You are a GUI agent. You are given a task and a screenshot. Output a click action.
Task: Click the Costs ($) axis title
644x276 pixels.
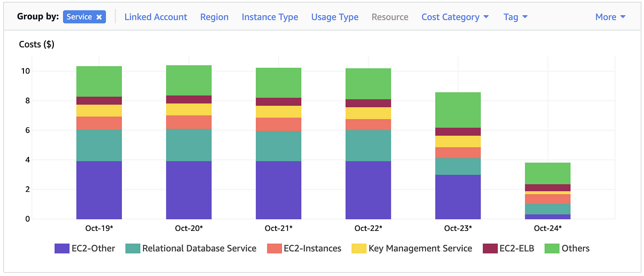pyautogui.click(x=37, y=45)
